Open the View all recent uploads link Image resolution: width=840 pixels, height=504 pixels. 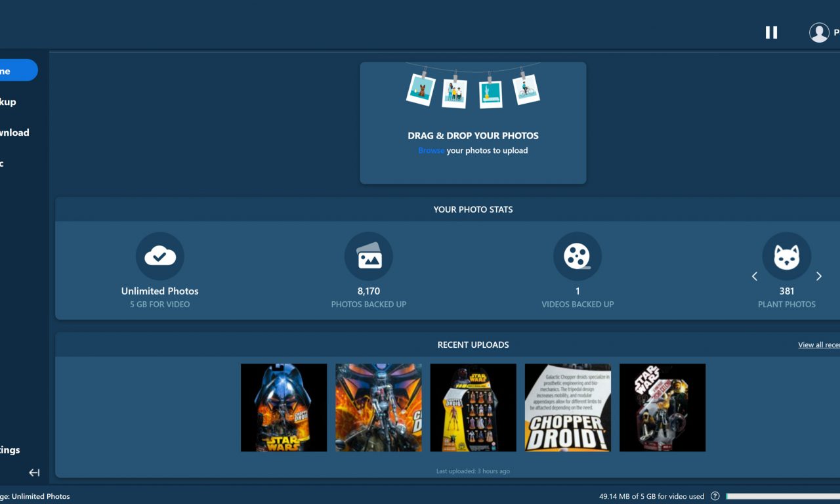point(818,345)
